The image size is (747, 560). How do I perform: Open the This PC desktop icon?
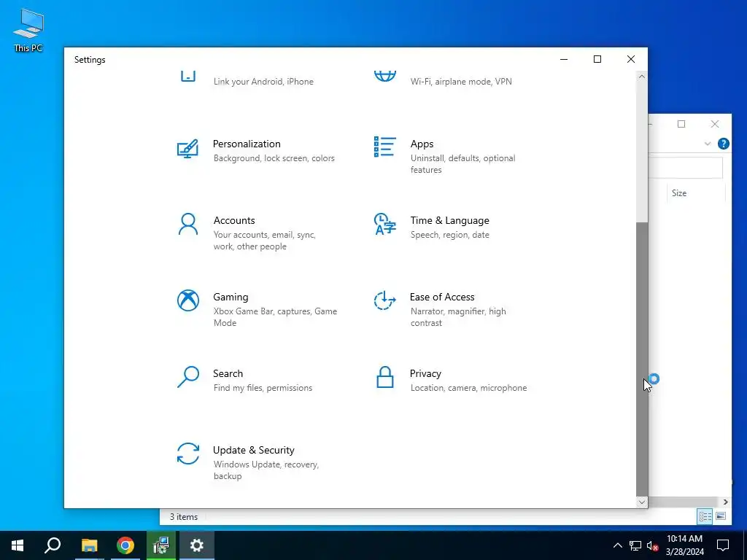[x=28, y=29]
